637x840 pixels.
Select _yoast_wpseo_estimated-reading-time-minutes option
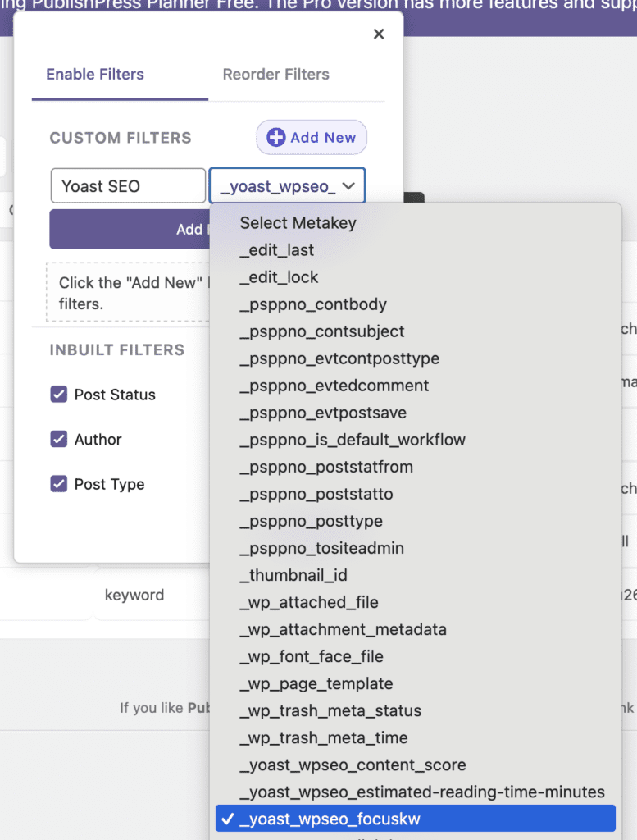pyautogui.click(x=422, y=792)
